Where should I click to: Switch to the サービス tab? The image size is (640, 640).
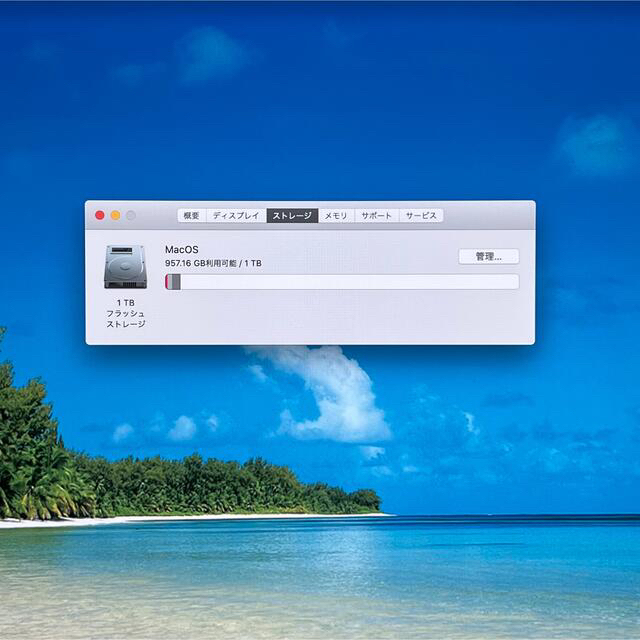click(421, 216)
